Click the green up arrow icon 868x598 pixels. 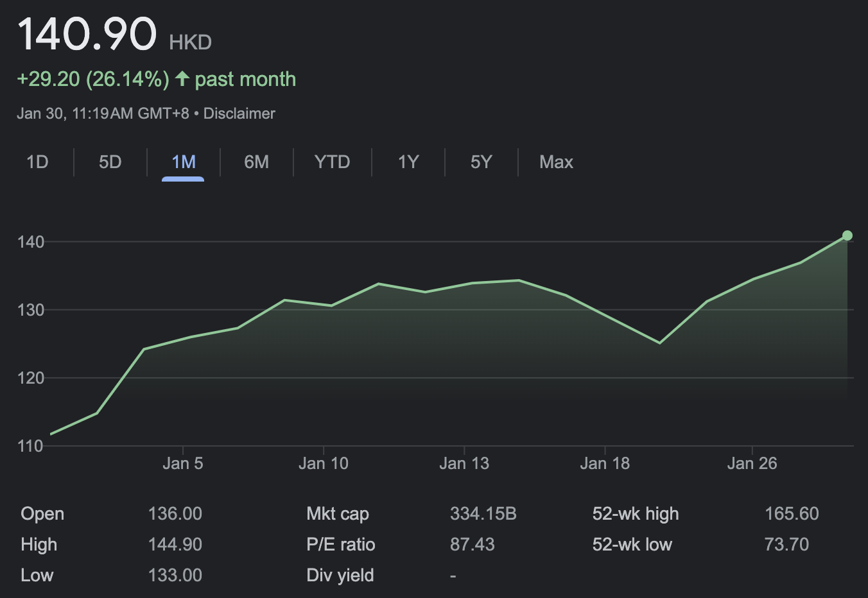(x=182, y=79)
